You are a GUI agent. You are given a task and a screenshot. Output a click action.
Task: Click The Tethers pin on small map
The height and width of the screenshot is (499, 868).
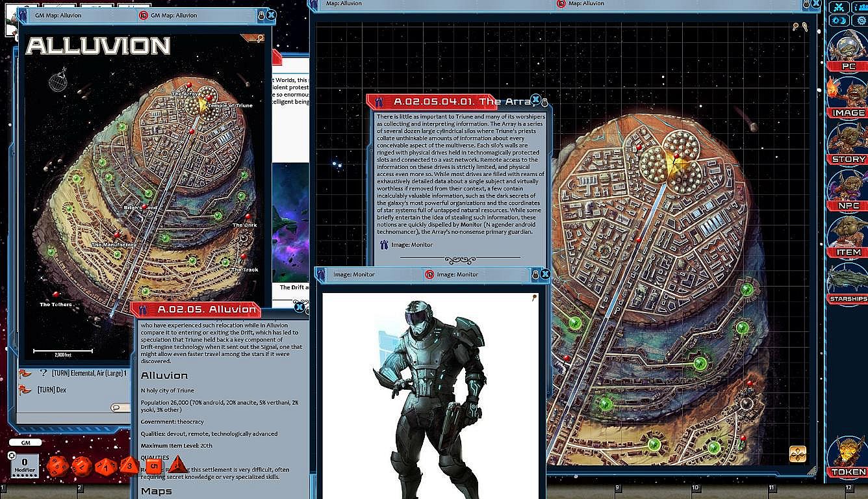pyautogui.click(x=57, y=295)
